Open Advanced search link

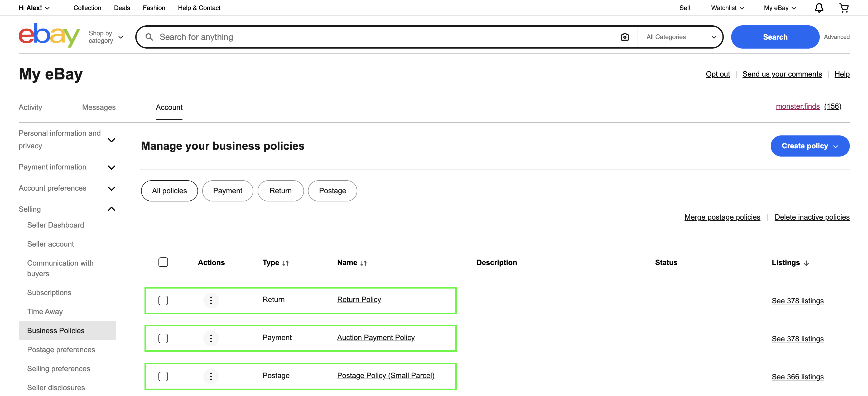pyautogui.click(x=837, y=37)
